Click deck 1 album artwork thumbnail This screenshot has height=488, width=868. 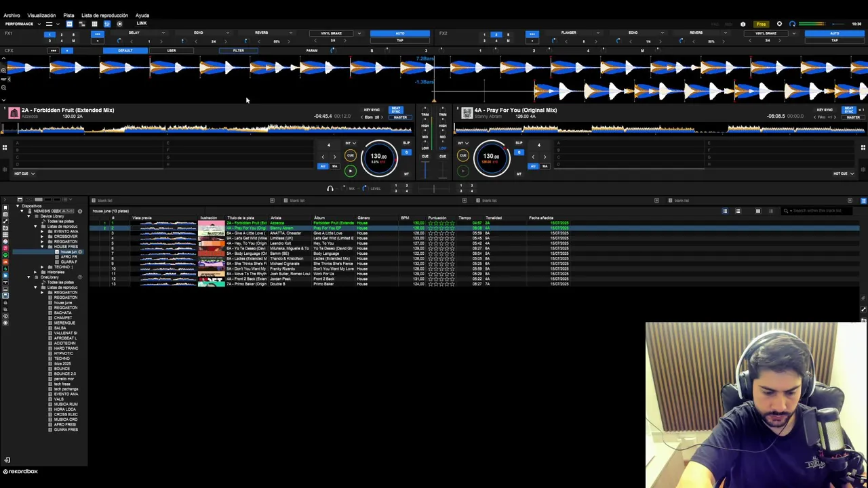click(14, 113)
